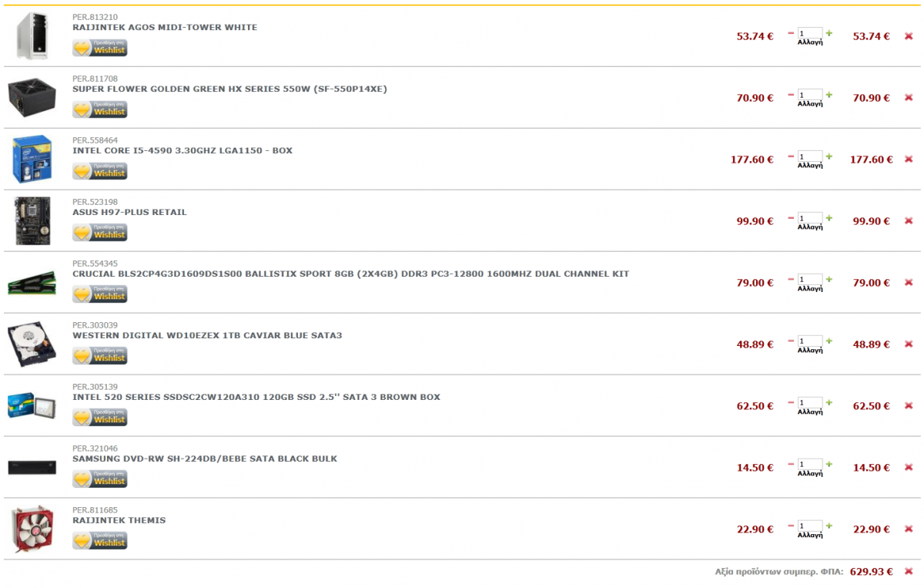Click the white tower case thumbnail
This screenshot has height=588, width=924.
point(32,36)
